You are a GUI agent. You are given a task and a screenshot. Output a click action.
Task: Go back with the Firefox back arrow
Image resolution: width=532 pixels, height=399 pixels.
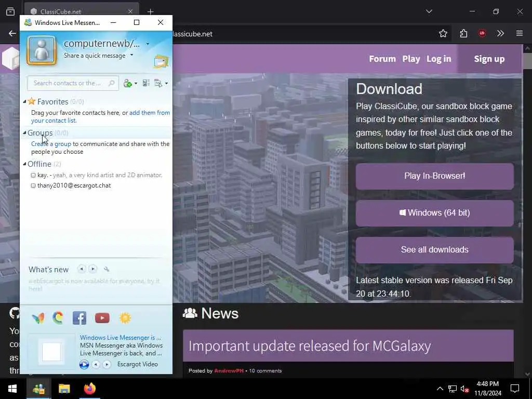click(x=12, y=33)
